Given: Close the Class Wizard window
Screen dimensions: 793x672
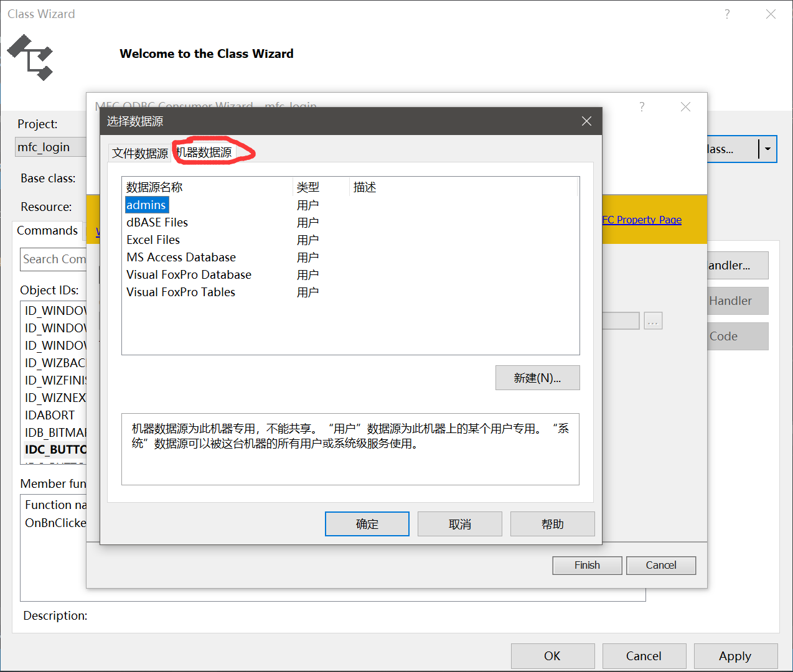Looking at the screenshot, I should (771, 14).
